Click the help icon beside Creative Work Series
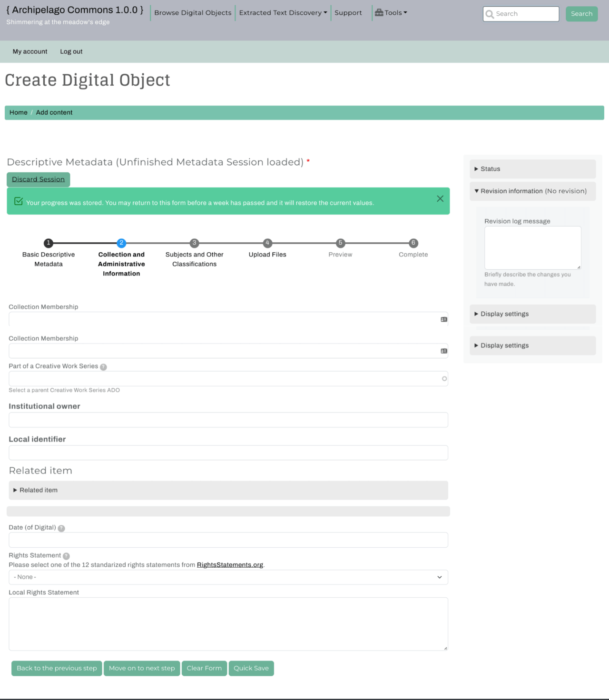The height and width of the screenshot is (700, 609). 103,367
